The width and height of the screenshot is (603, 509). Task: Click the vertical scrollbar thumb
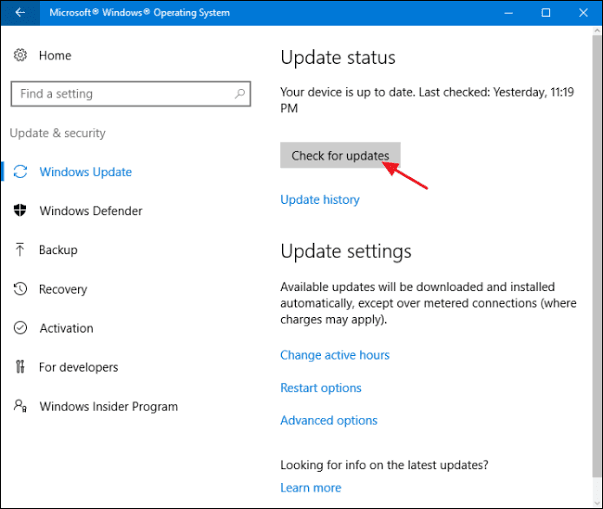coord(597,254)
